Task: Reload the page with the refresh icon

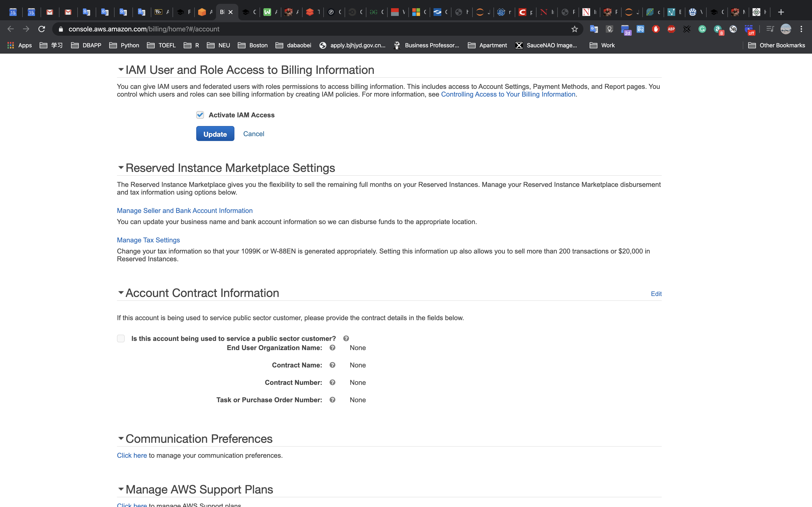Action: 42,29
